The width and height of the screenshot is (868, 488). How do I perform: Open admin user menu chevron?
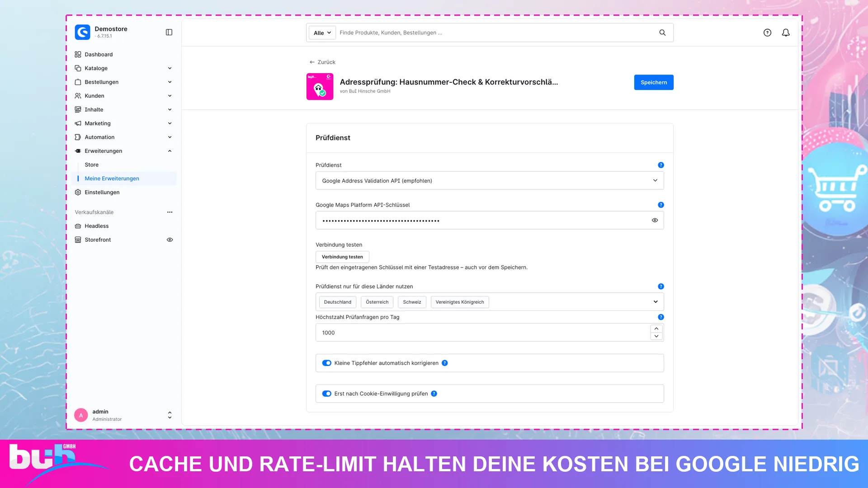170,415
